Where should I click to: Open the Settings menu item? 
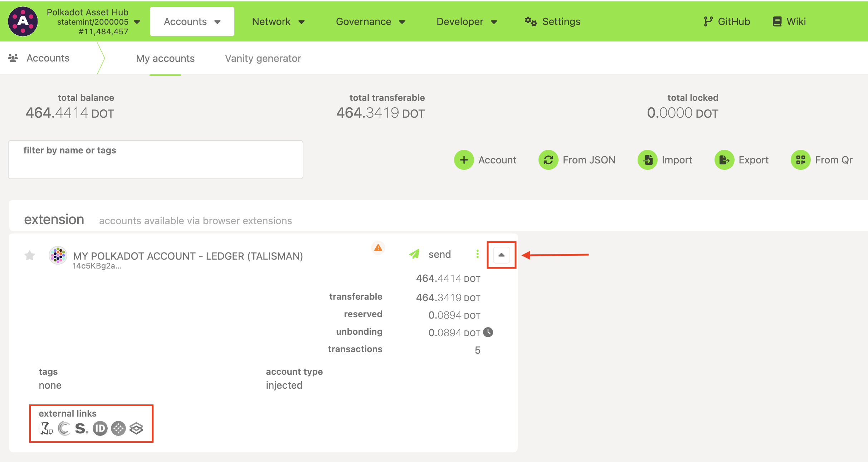point(553,21)
